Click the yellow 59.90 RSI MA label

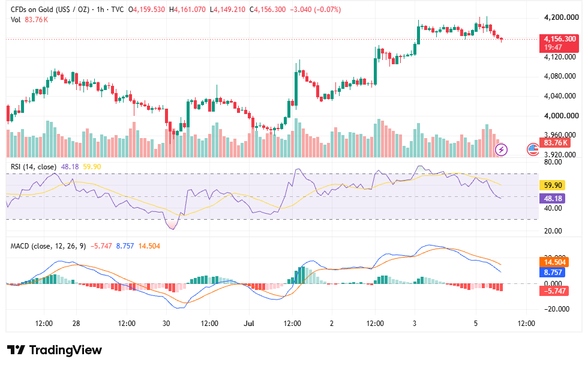(552, 186)
